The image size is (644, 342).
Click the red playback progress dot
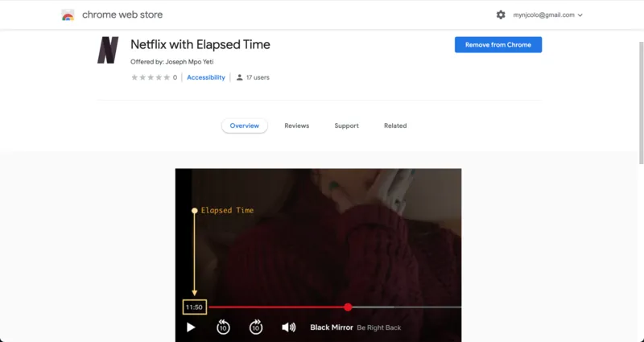[x=348, y=307]
